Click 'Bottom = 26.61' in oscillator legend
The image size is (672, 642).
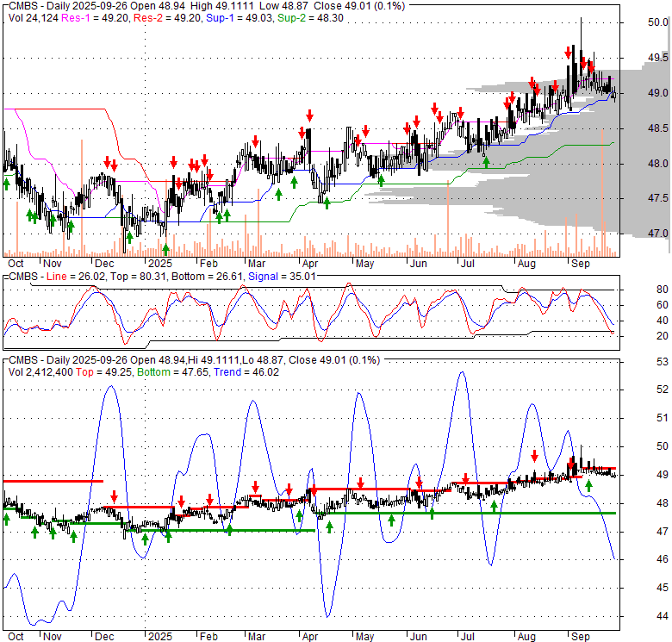207,277
